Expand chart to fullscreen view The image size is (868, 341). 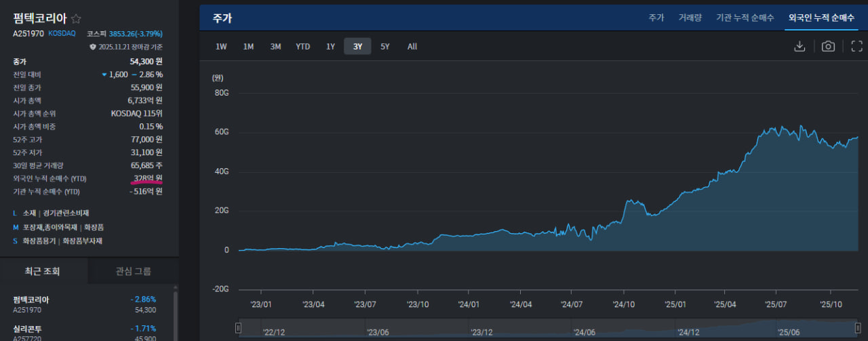coord(856,46)
